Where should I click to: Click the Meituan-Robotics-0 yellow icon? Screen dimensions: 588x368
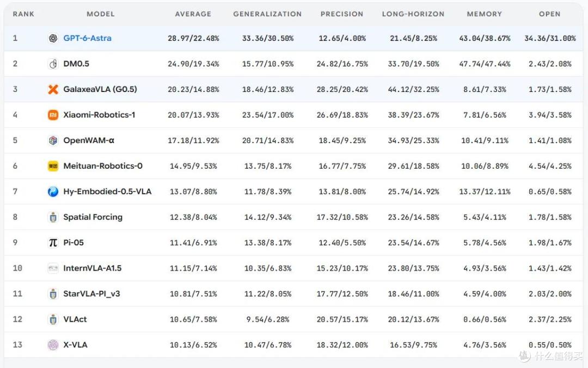click(53, 166)
